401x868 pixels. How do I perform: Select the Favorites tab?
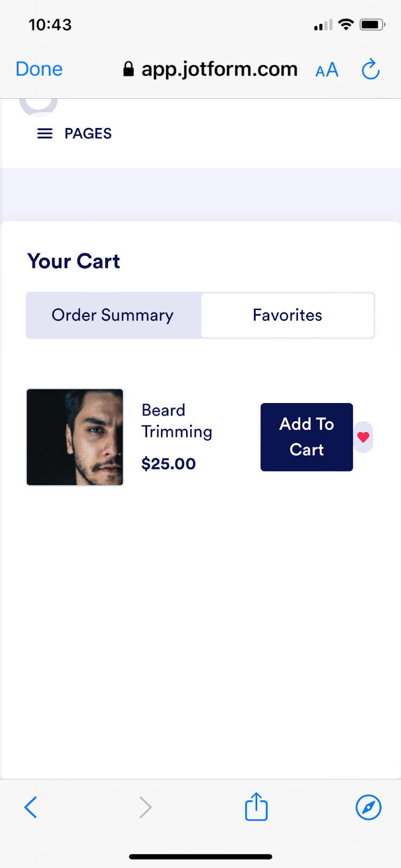288,315
